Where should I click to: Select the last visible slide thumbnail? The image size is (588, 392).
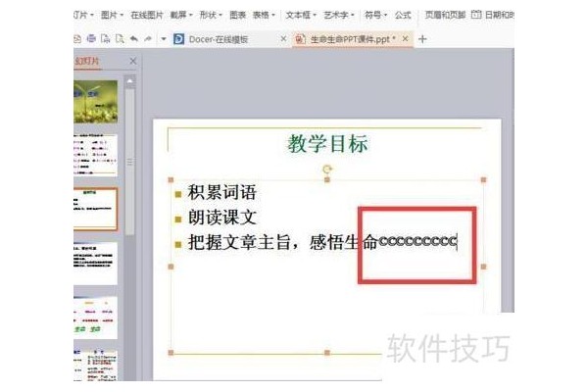coord(96,366)
